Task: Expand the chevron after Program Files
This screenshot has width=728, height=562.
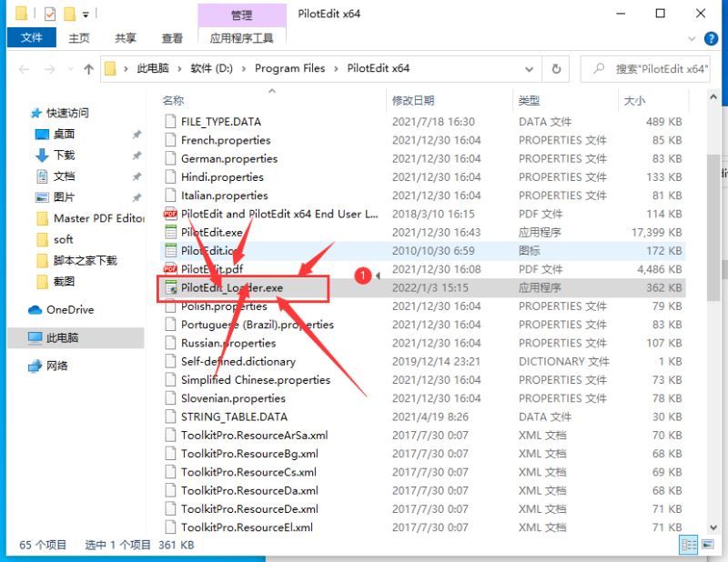Action: 336,69
